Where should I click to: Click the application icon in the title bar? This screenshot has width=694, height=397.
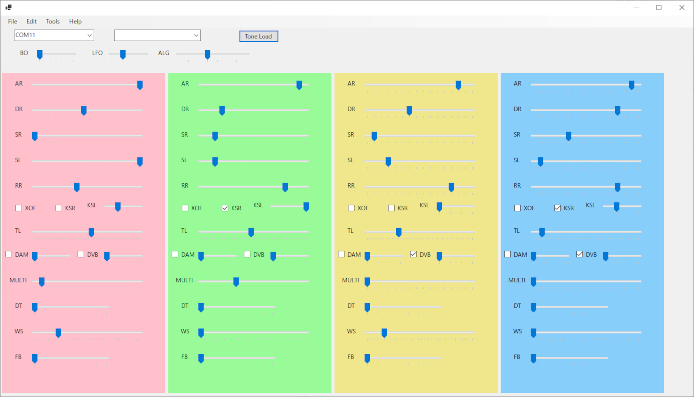click(x=8, y=7)
